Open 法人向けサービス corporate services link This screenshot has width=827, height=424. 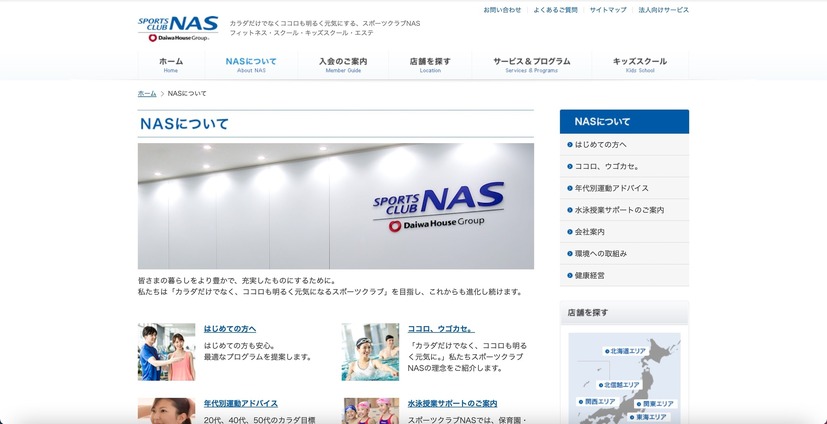[663, 10]
